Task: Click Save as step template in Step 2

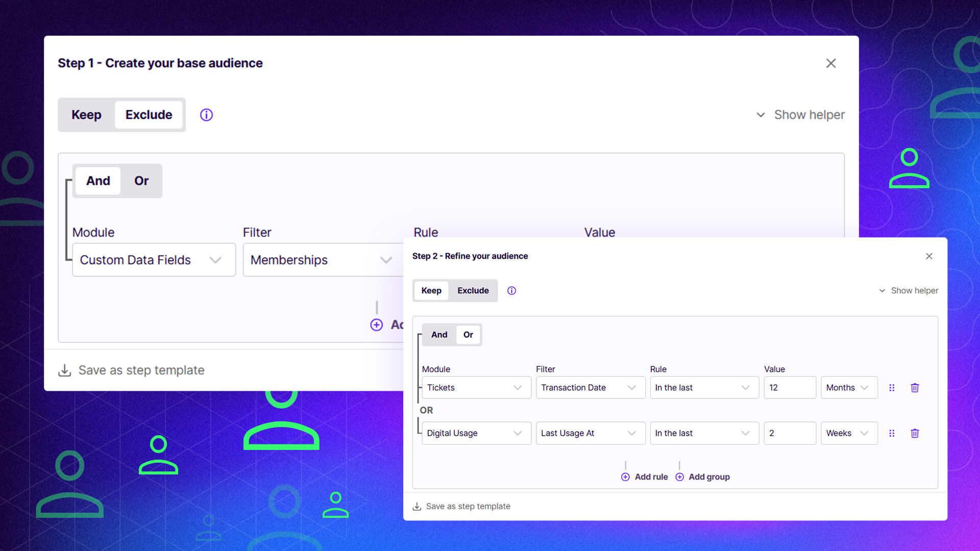Action: (468, 506)
